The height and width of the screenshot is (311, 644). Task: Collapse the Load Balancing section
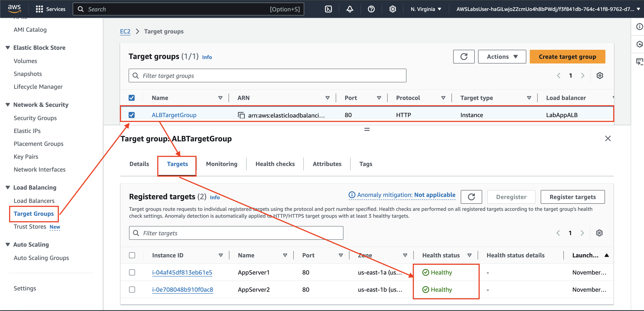coord(8,187)
